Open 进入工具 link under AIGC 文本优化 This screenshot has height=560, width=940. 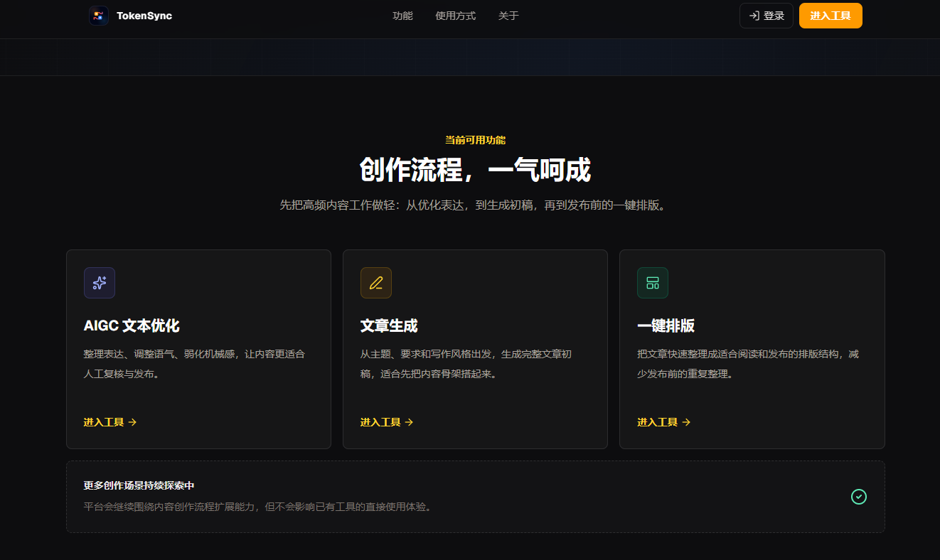[110, 422]
